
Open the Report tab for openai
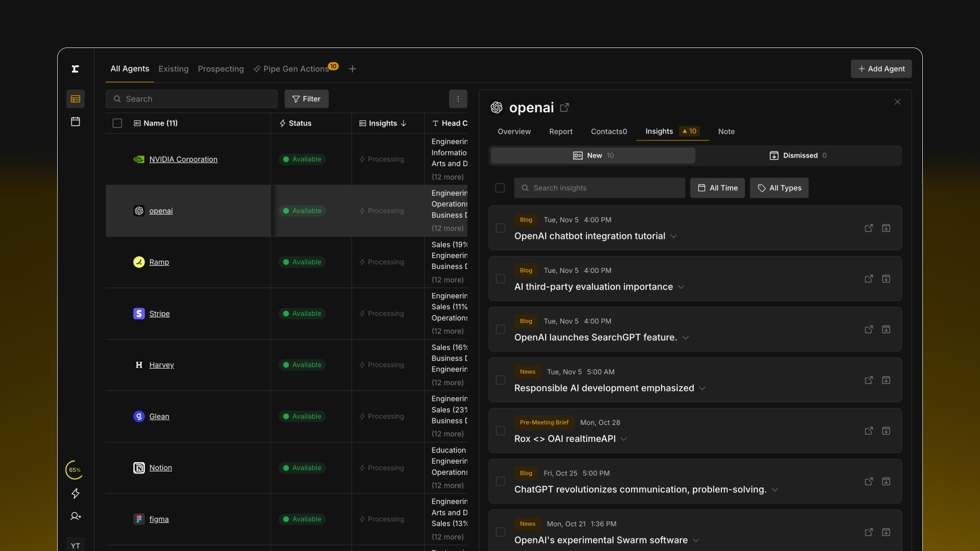(x=561, y=132)
